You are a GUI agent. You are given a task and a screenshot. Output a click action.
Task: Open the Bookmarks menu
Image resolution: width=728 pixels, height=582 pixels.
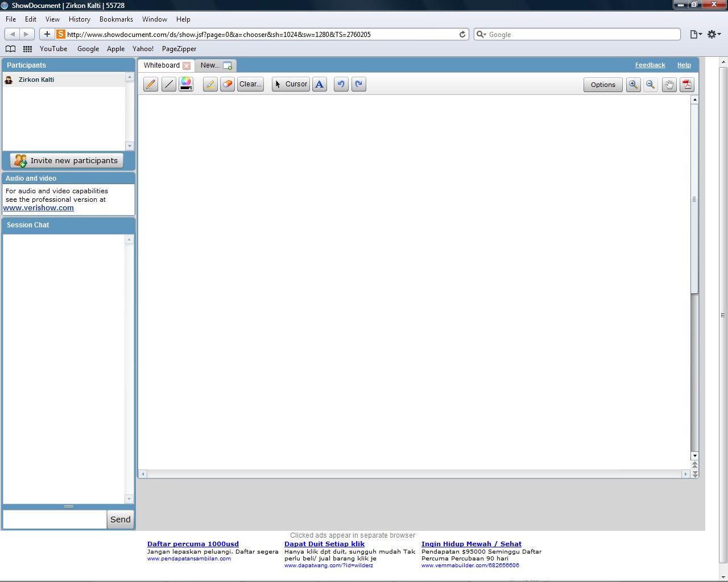pyautogui.click(x=116, y=19)
